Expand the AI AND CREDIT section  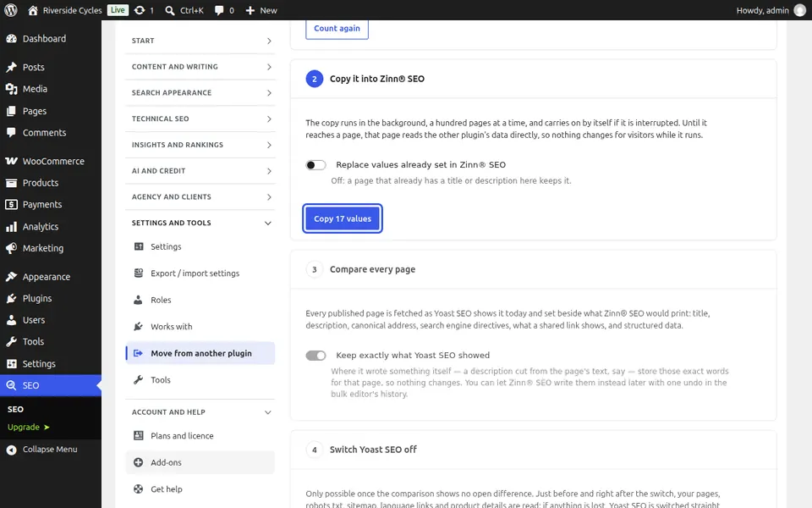200,170
